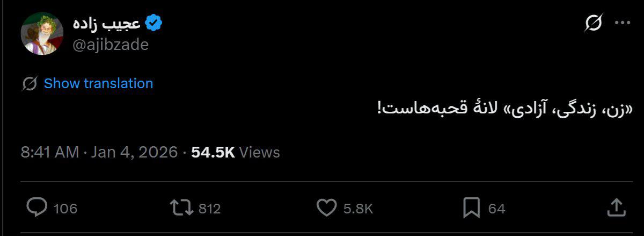The width and height of the screenshot is (644, 236).
Task: Click the reply speech bubble icon
Action: click(x=36, y=208)
